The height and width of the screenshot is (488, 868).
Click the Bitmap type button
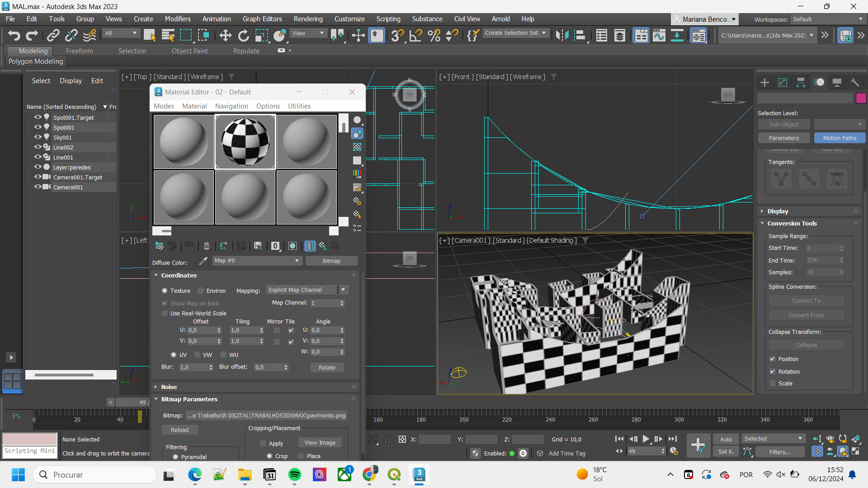coord(331,261)
